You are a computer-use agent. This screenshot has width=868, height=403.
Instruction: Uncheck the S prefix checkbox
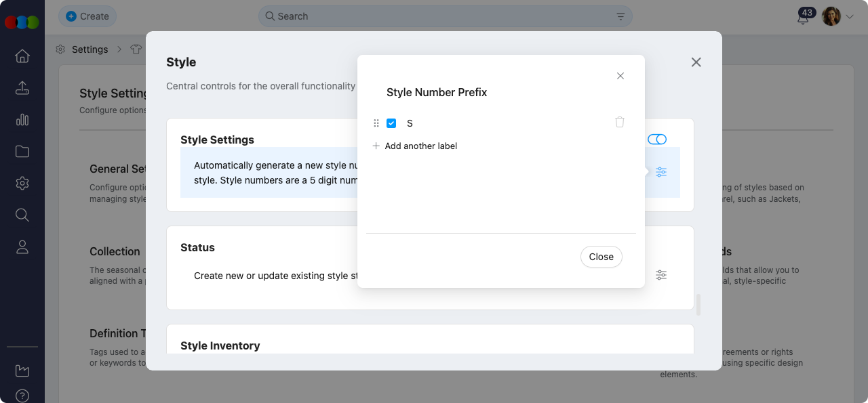tap(391, 123)
